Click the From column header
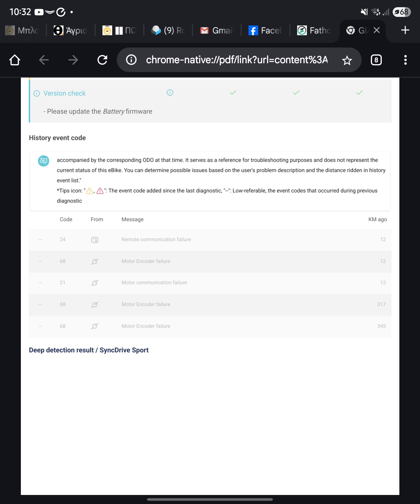Image resolution: width=420 pixels, height=504 pixels. point(97,219)
